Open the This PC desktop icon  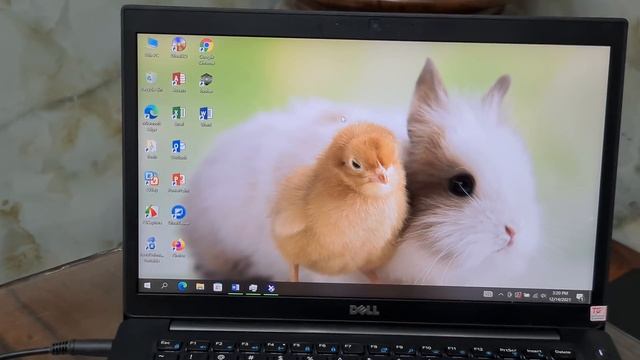coord(152,46)
